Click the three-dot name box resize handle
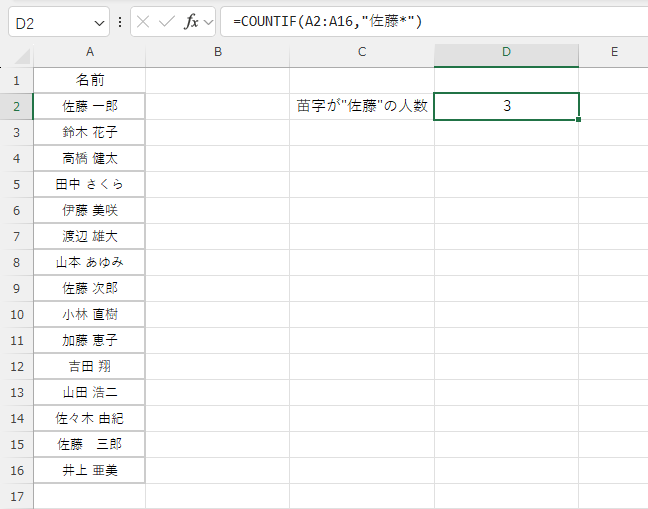 pyautogui.click(x=120, y=21)
